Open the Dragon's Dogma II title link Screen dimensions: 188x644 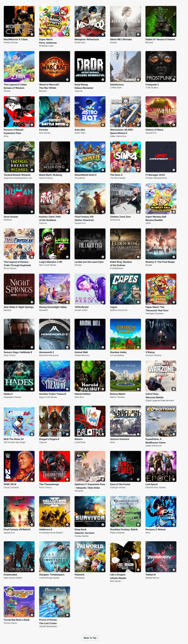49,439
